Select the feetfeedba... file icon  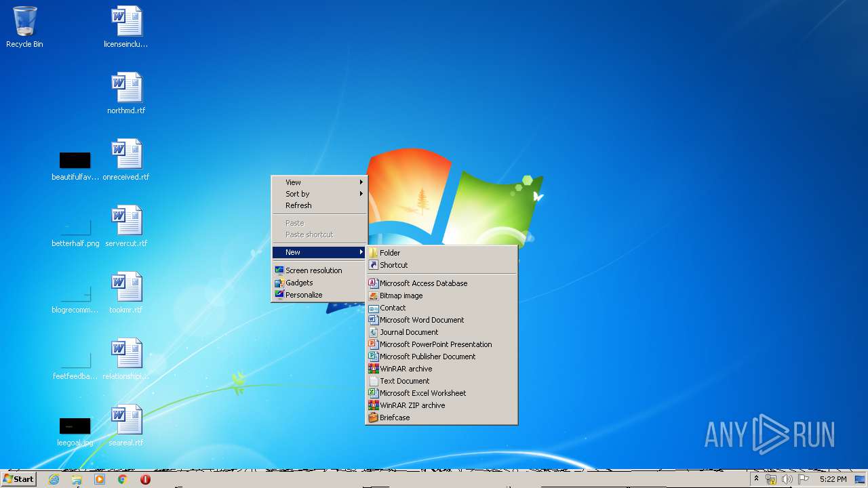point(75,365)
